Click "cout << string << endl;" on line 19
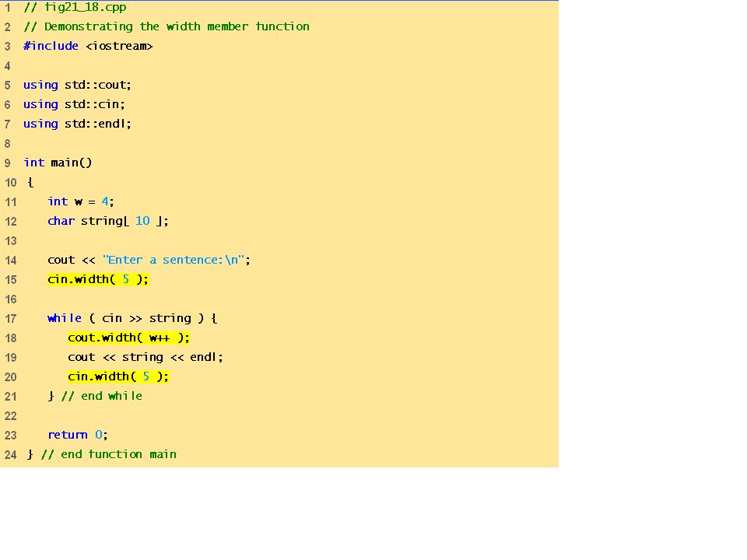 pos(146,357)
